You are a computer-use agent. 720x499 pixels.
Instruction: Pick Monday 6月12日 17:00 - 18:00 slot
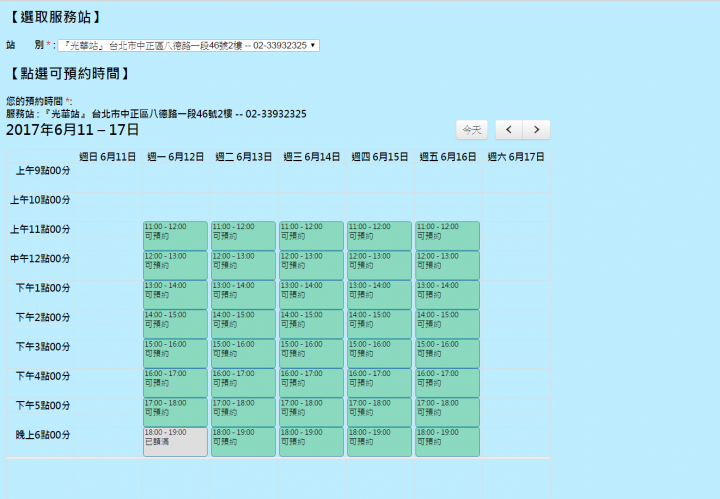coord(175,412)
